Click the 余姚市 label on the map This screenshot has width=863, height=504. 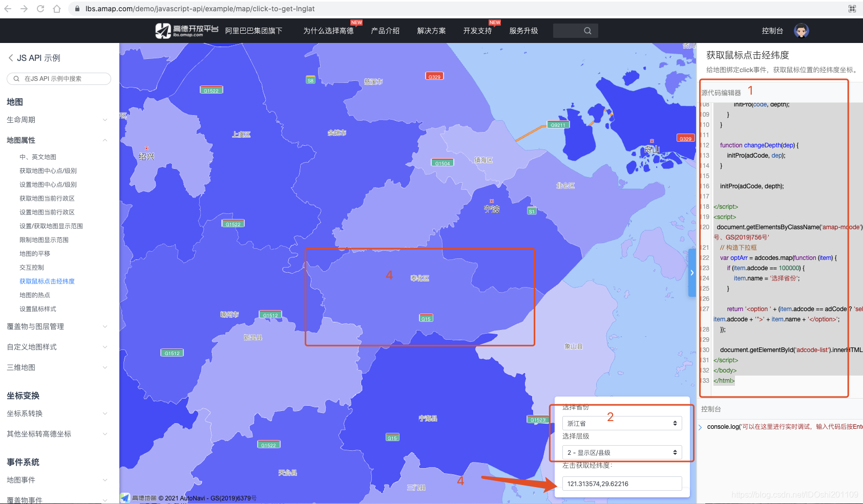coord(337,133)
